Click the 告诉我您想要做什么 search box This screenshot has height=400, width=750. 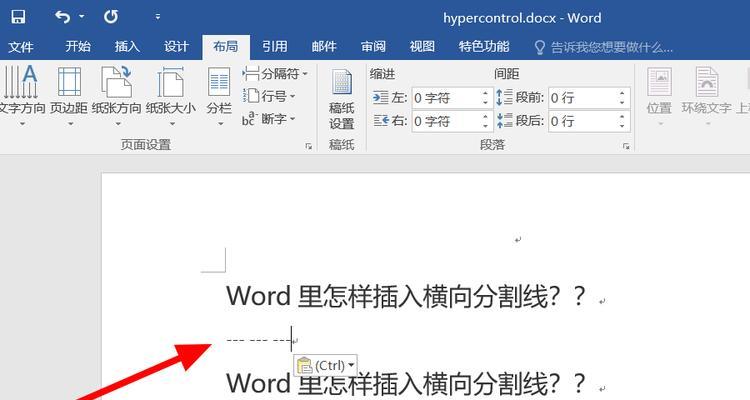(612, 47)
